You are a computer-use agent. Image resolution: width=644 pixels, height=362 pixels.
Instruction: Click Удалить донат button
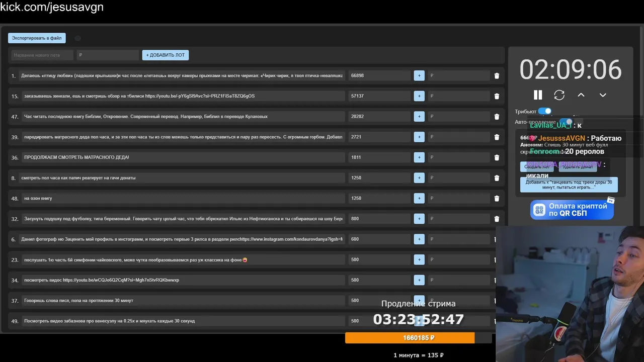577,167
